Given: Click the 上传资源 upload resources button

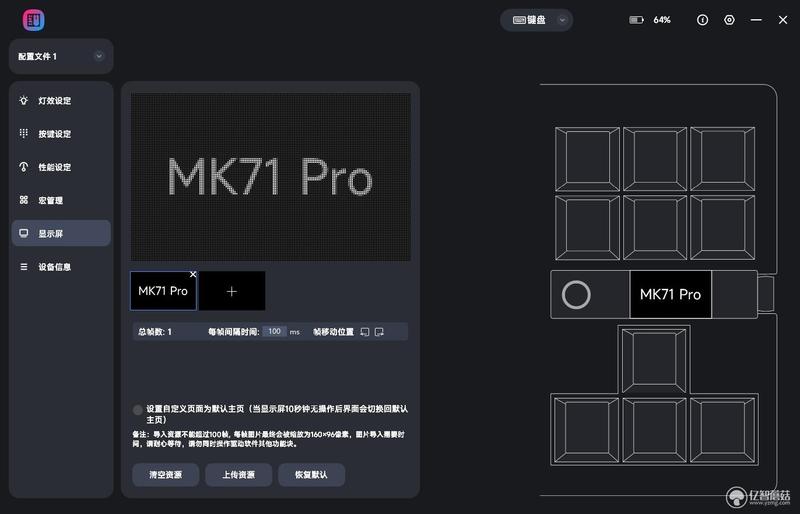Looking at the screenshot, I should (x=238, y=475).
